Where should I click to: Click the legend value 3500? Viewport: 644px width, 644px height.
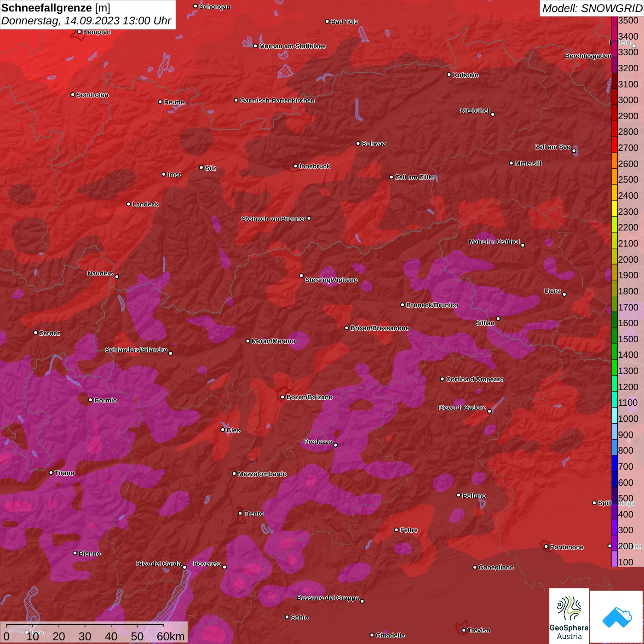point(628,20)
